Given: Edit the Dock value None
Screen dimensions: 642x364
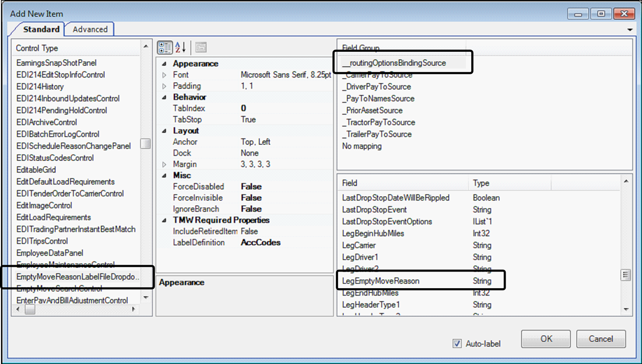Looking at the screenshot, I should point(249,153).
